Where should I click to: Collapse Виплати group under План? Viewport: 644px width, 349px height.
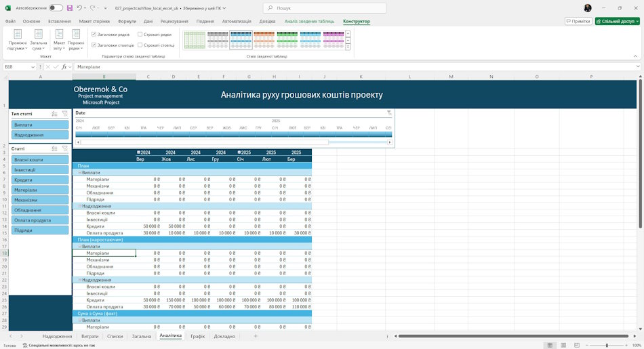pyautogui.click(x=80, y=172)
